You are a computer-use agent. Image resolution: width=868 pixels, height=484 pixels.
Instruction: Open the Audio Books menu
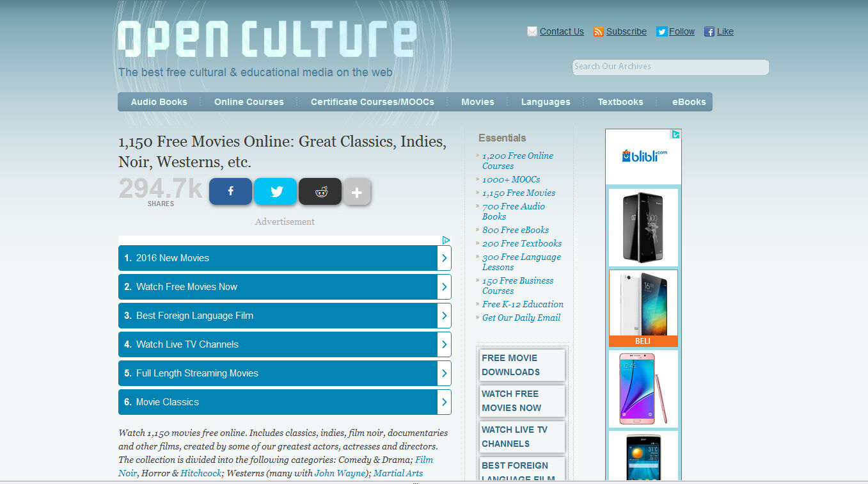pyautogui.click(x=159, y=102)
